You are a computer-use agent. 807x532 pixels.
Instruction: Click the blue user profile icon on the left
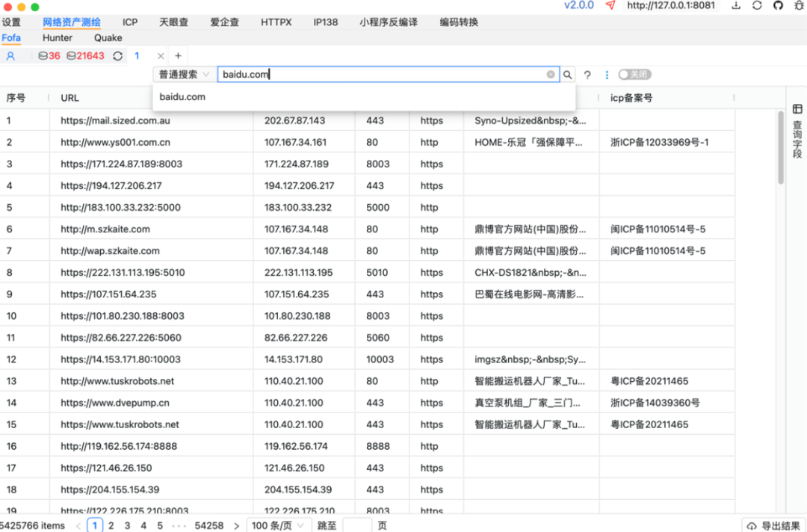click(12, 55)
